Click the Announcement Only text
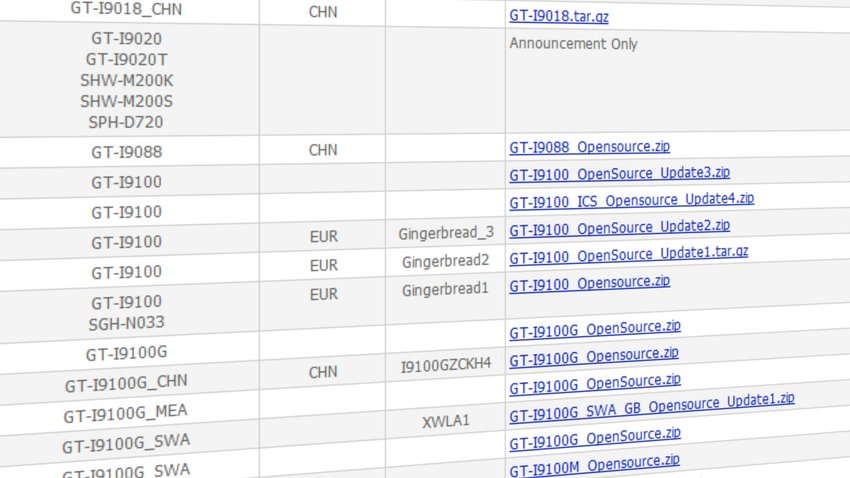 [573, 44]
